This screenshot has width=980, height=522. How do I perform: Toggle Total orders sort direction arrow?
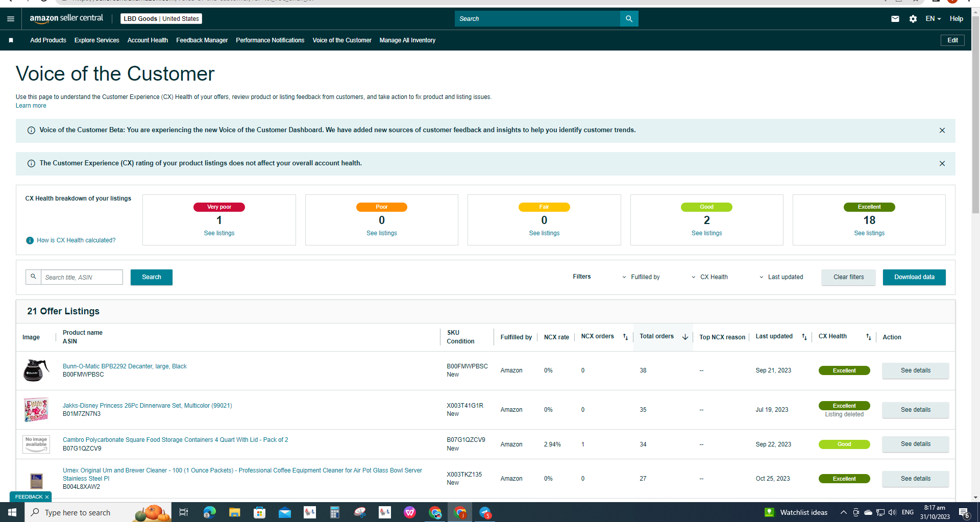point(685,337)
